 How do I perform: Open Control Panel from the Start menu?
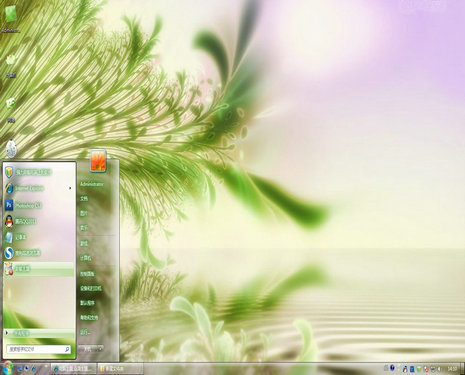click(87, 274)
